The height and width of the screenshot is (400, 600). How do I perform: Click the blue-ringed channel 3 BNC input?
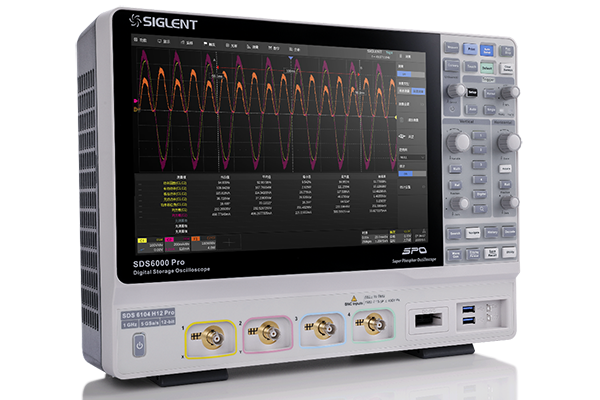tap(322, 328)
